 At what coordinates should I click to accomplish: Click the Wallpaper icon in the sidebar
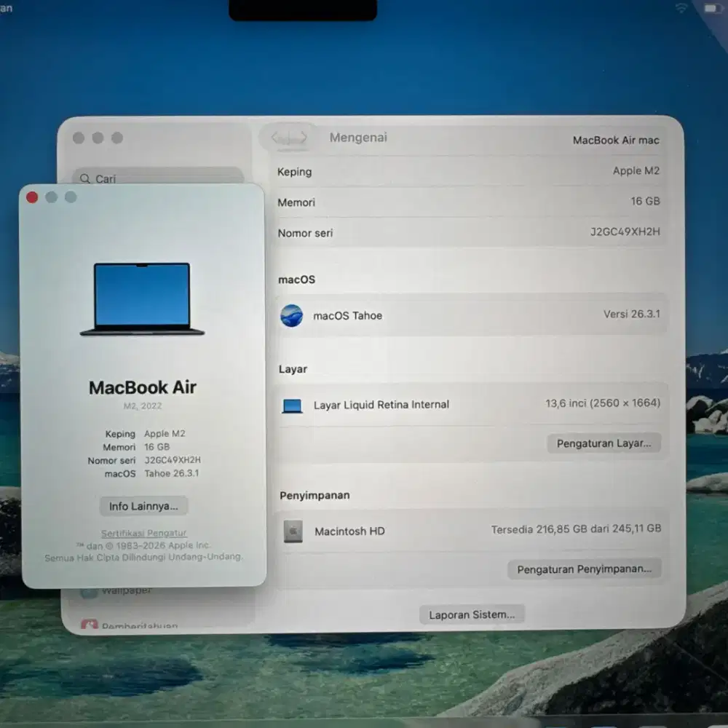point(89,590)
